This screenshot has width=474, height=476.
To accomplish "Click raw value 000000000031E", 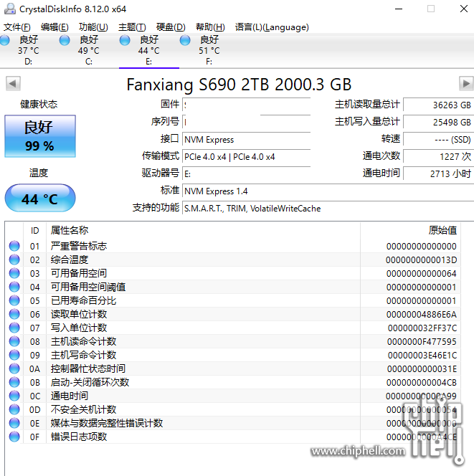I will [x=422, y=369].
